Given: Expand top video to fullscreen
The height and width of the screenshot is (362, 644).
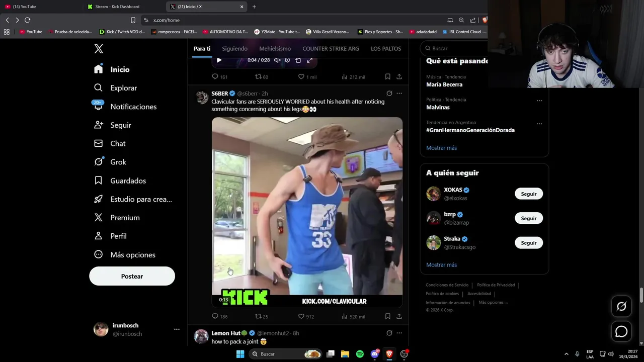Looking at the screenshot, I should coord(309,60).
